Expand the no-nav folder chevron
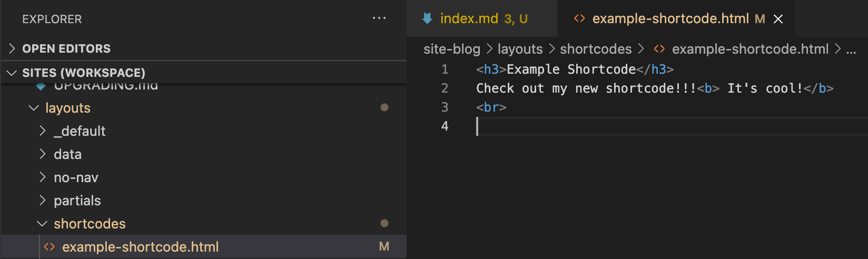The width and height of the screenshot is (868, 259). coord(43,177)
